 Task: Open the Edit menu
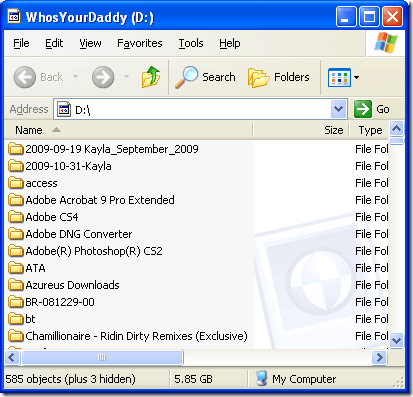click(x=54, y=43)
